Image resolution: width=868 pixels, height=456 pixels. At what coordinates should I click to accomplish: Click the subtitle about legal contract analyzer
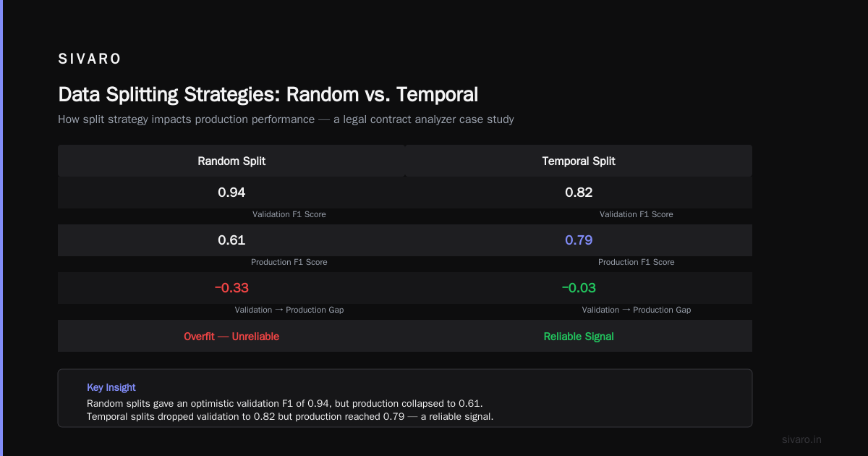pyautogui.click(x=286, y=119)
